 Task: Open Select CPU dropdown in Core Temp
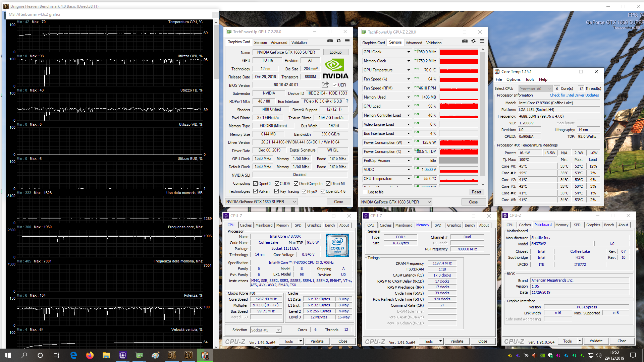(x=535, y=89)
